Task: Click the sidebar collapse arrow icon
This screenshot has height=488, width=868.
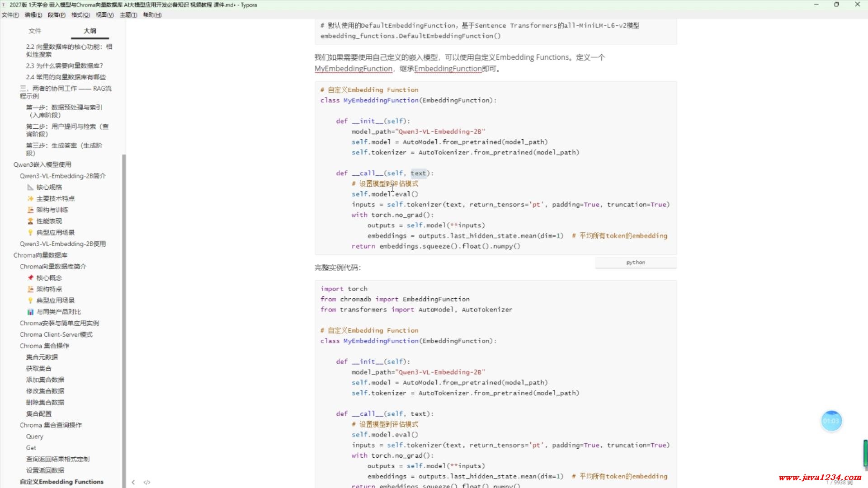Action: pos(133,482)
